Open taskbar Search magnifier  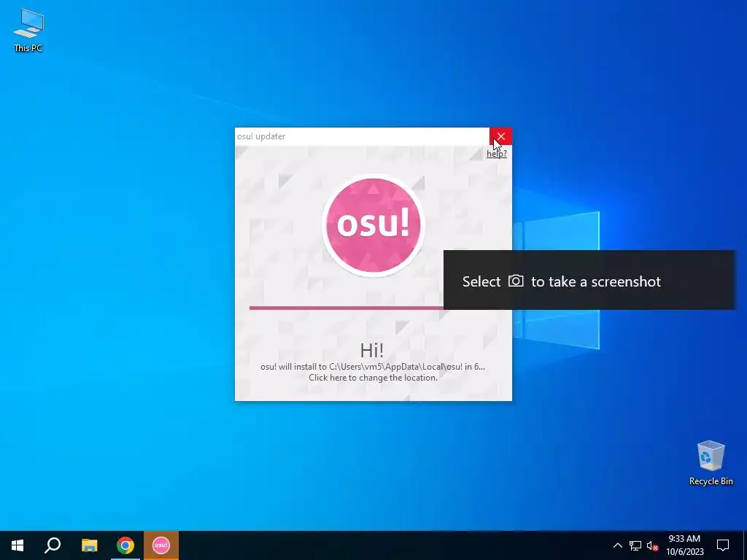pyautogui.click(x=53, y=545)
